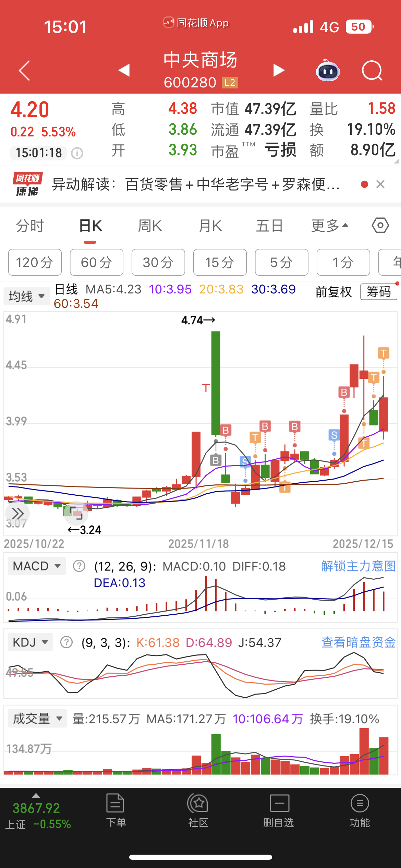Open the MACD indicator dropdown
401x868 pixels.
37,566
